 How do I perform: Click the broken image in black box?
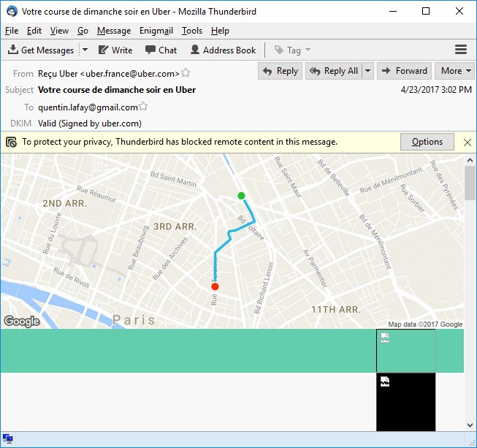pyautogui.click(x=406, y=402)
